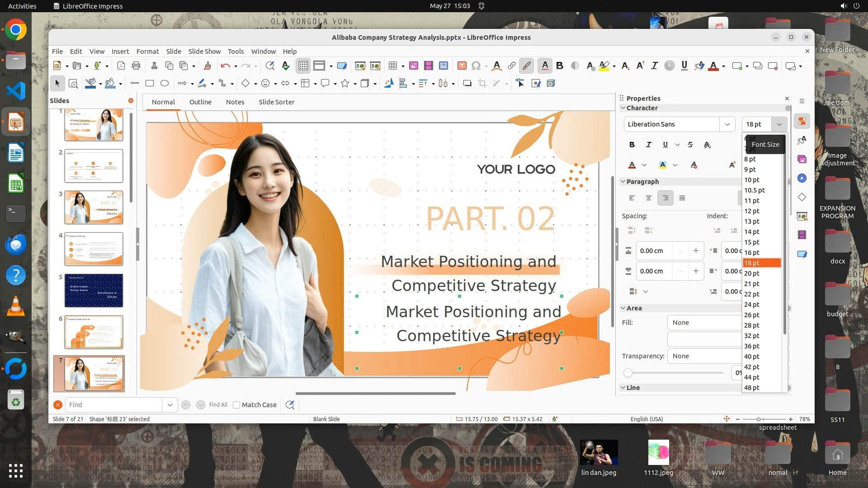
Task: Open the Slide Show menu
Action: click(x=204, y=52)
